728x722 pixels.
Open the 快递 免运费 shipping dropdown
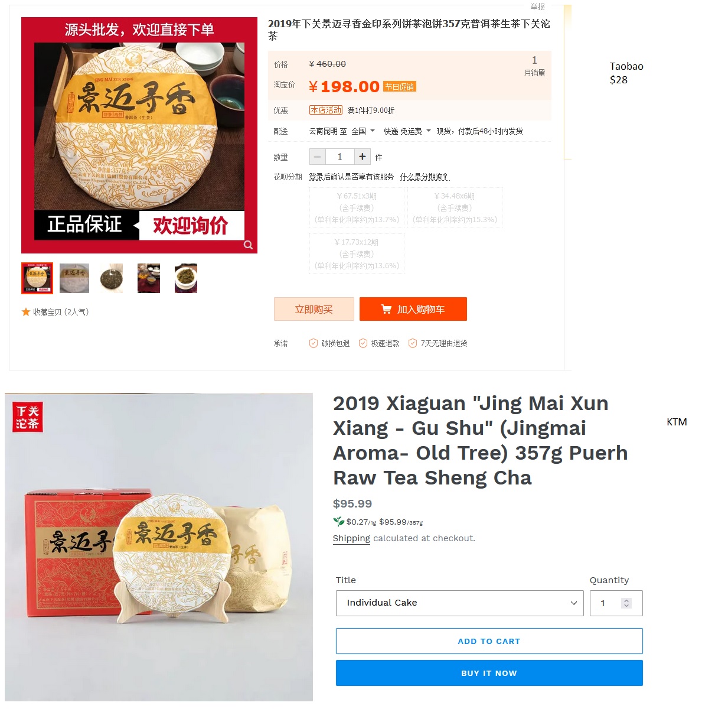tap(407, 131)
